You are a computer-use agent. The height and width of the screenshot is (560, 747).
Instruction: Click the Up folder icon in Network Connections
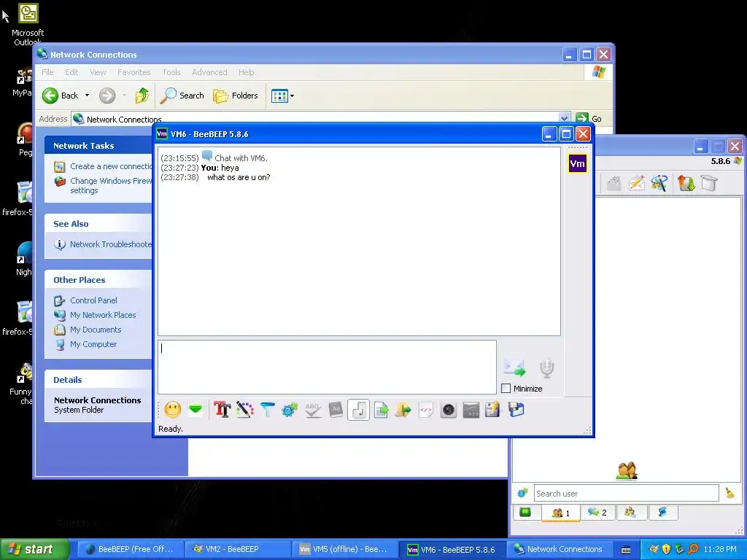[x=142, y=96]
